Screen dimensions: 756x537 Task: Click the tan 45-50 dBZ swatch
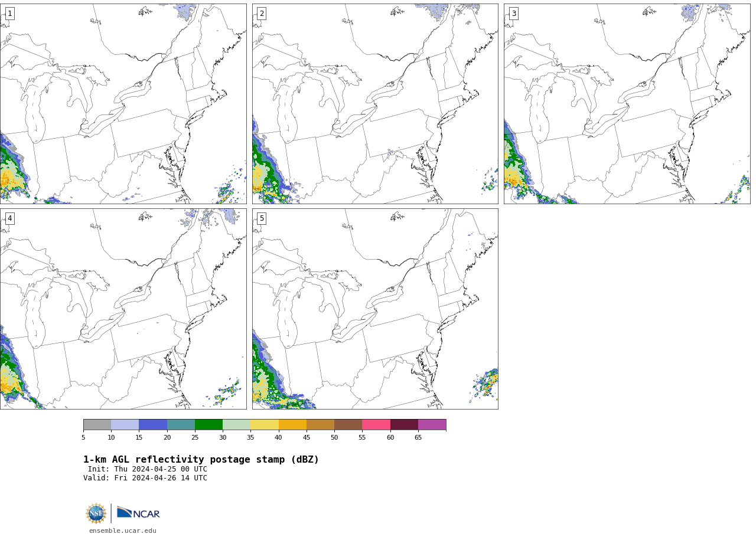[320, 425]
